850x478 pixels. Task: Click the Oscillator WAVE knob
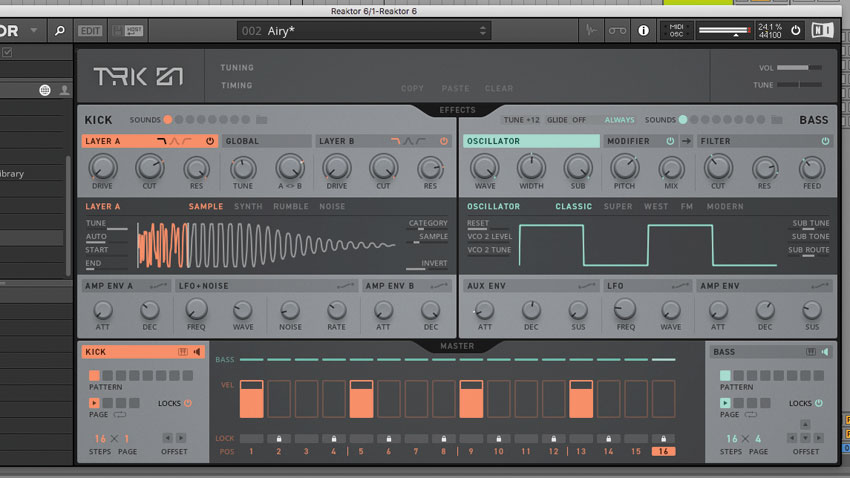(485, 167)
